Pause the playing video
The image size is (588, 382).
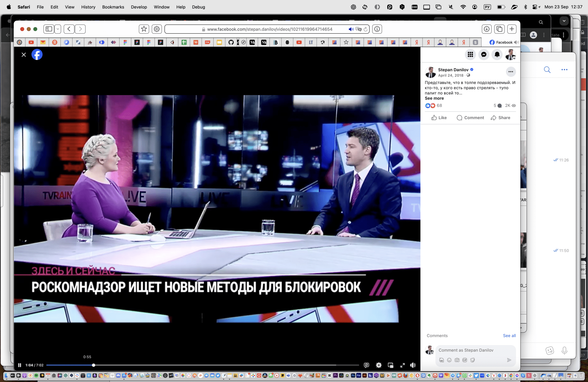tap(20, 365)
